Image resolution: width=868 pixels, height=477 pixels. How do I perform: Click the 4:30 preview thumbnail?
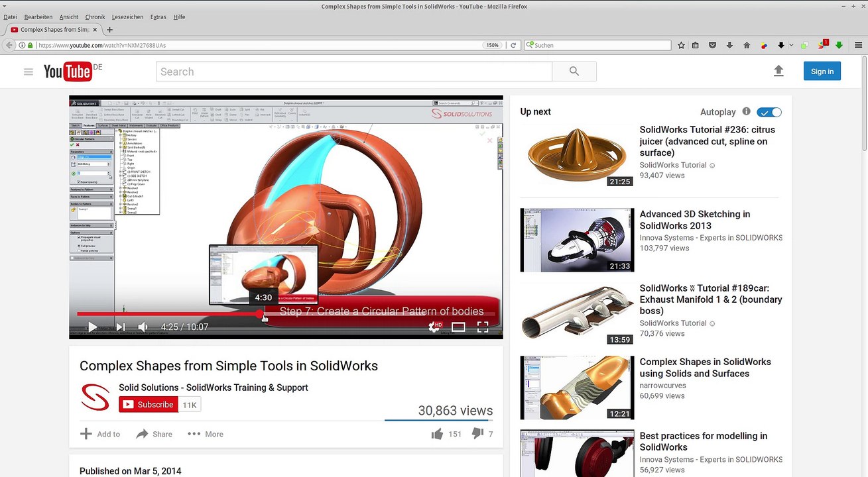[x=263, y=274]
